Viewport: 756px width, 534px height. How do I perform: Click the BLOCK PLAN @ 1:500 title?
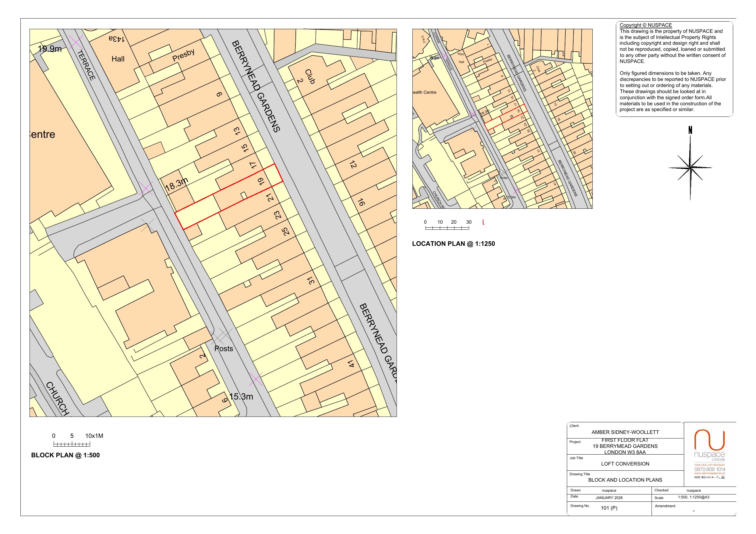point(65,455)
